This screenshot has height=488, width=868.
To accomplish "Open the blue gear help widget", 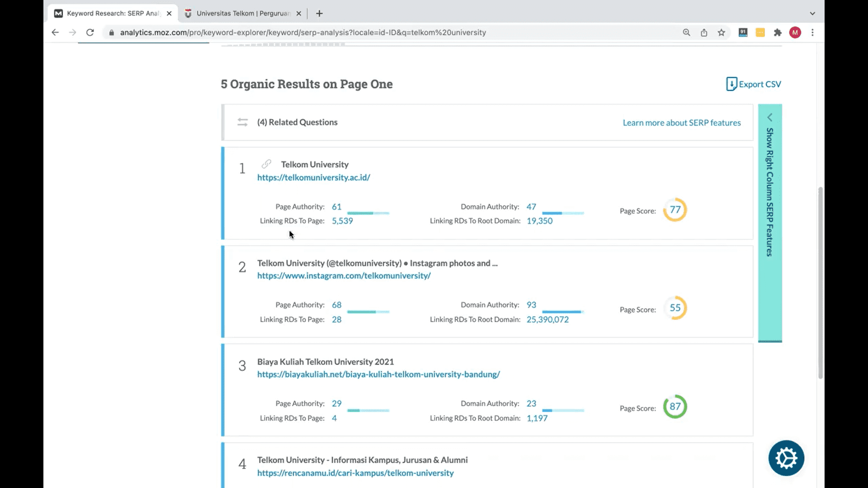I will tap(786, 458).
